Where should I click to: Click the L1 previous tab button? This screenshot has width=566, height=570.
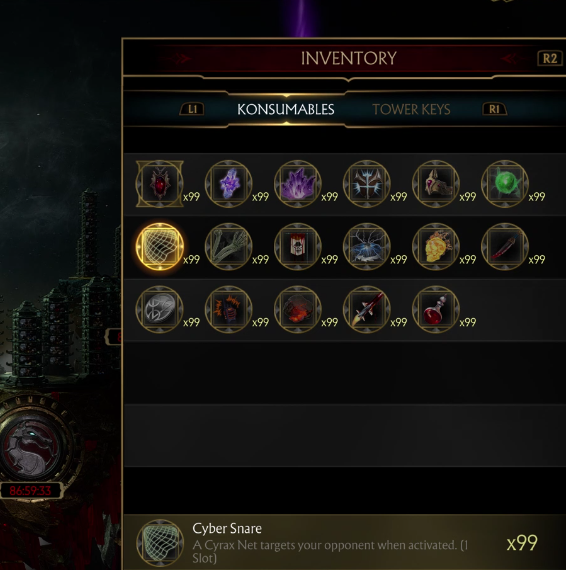(192, 109)
